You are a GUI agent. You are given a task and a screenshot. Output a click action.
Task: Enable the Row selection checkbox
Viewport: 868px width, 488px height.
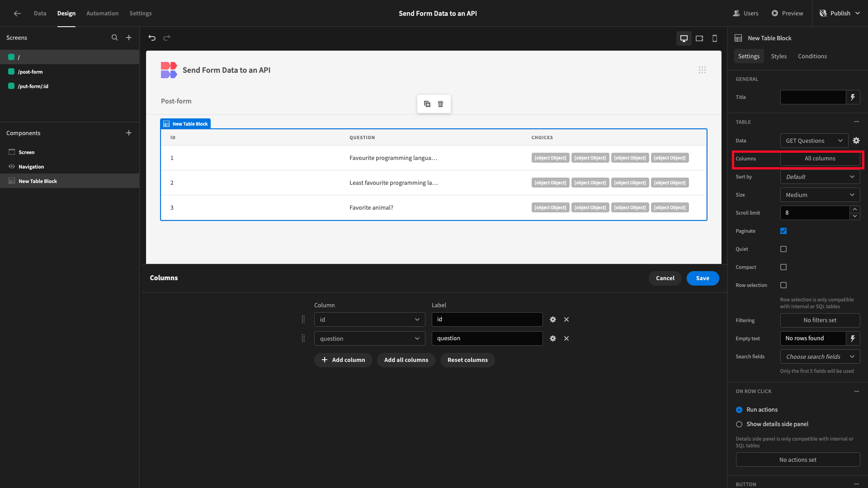tap(783, 285)
